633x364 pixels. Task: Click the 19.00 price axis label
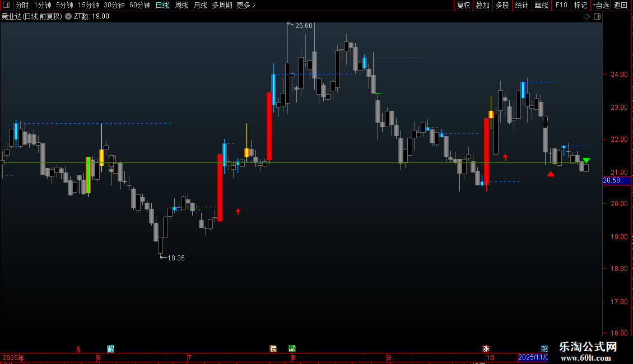point(619,237)
